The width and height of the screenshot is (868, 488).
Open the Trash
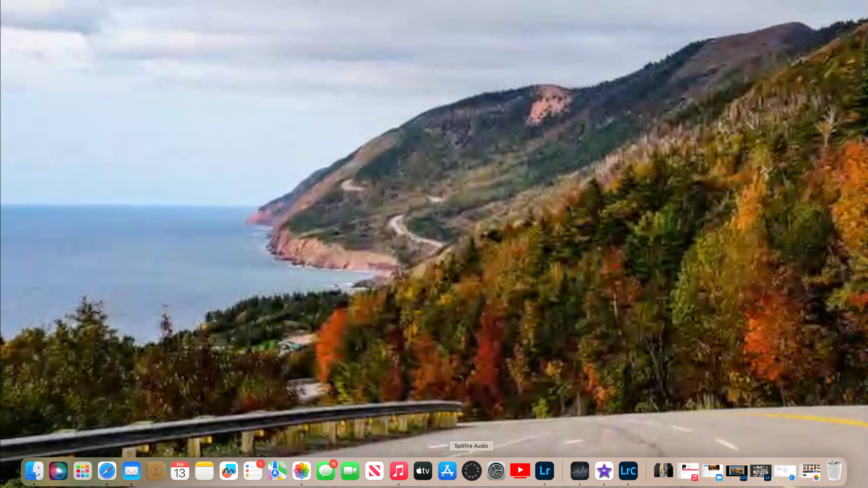click(x=834, y=470)
